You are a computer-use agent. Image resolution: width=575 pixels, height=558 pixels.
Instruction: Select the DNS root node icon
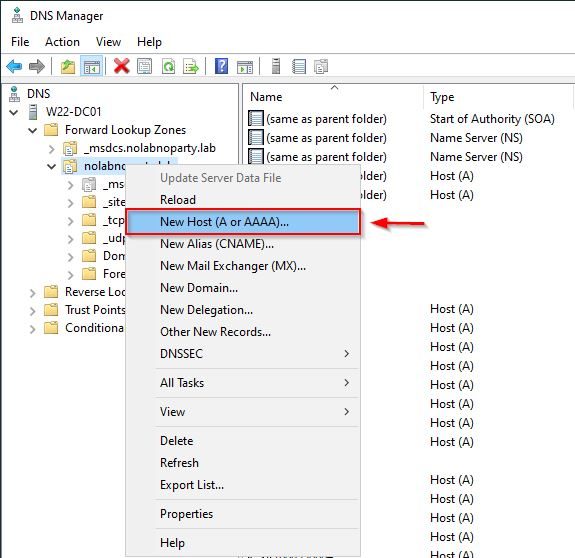coord(14,94)
